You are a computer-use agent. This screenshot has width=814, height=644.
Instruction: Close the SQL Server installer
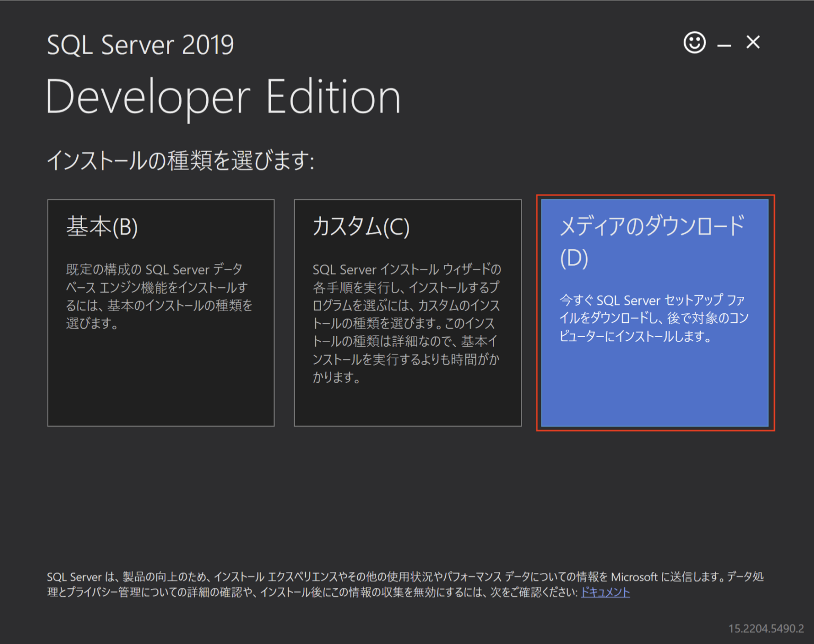coord(753,43)
